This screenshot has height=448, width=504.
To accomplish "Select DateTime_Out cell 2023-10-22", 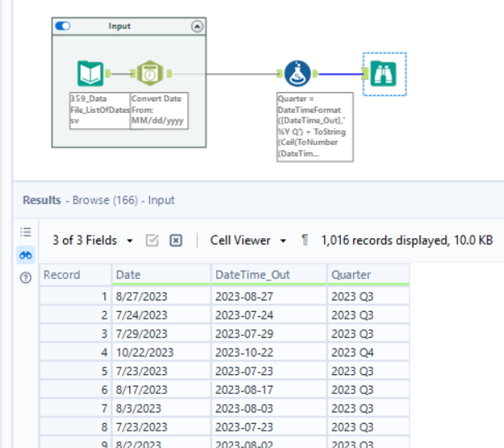I will point(269,352).
